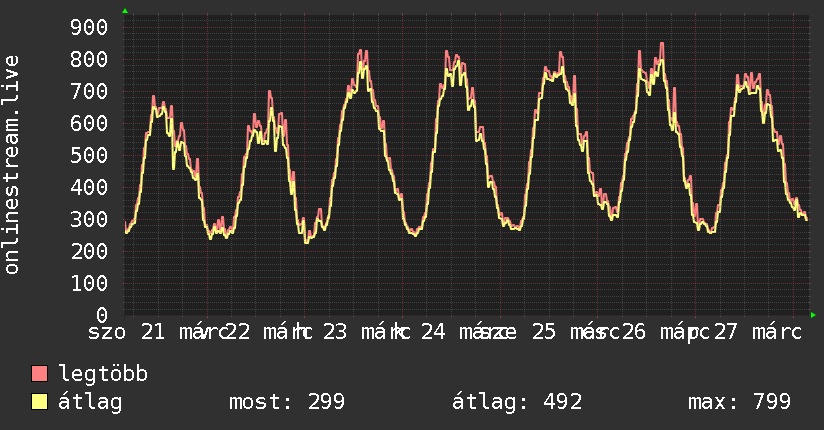Click the onlinestream.live vertical axis title

point(12,165)
